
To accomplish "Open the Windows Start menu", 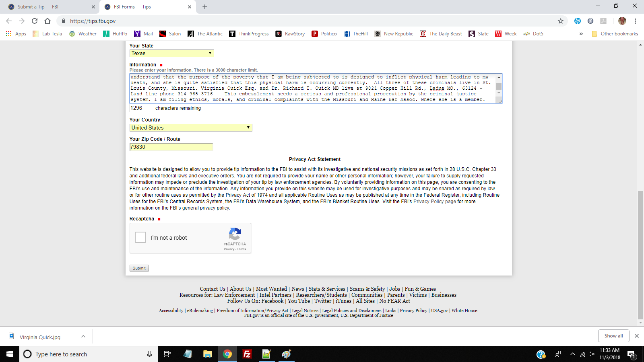I will pyautogui.click(x=10, y=354).
